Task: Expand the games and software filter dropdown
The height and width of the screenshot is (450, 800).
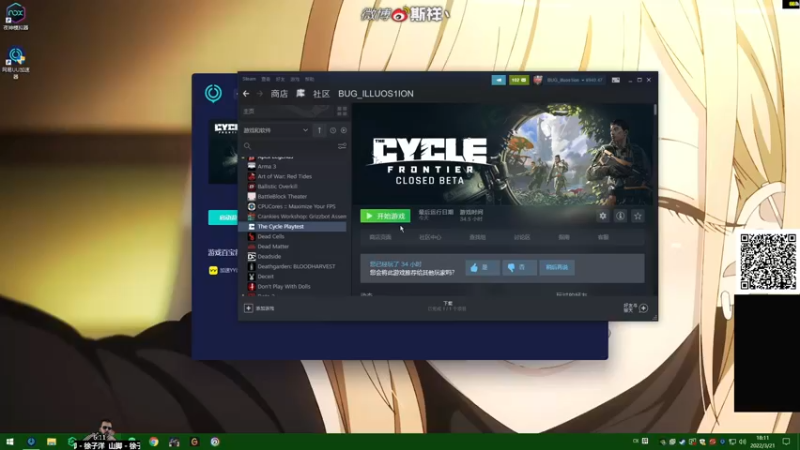Action: click(x=276, y=130)
